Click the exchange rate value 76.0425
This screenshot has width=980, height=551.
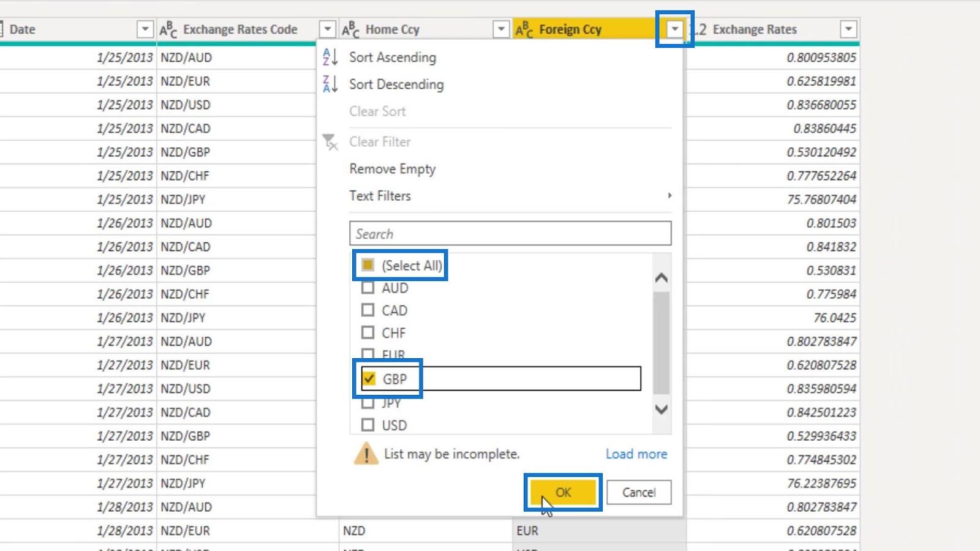834,318
